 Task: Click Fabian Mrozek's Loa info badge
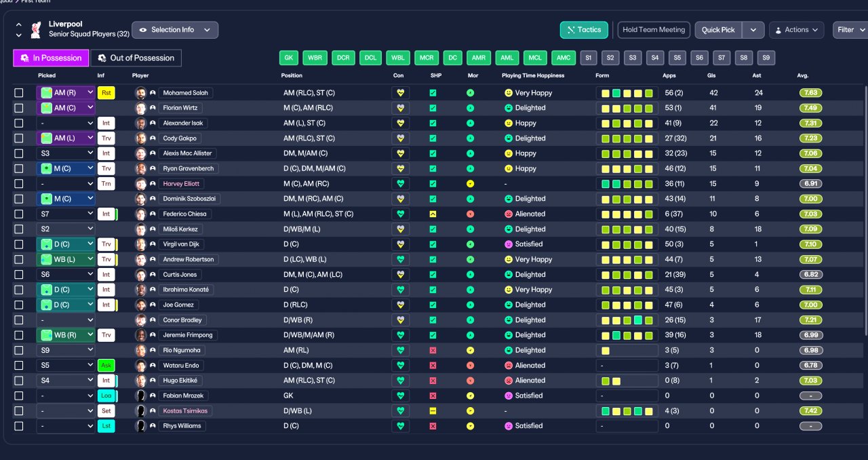coord(106,396)
